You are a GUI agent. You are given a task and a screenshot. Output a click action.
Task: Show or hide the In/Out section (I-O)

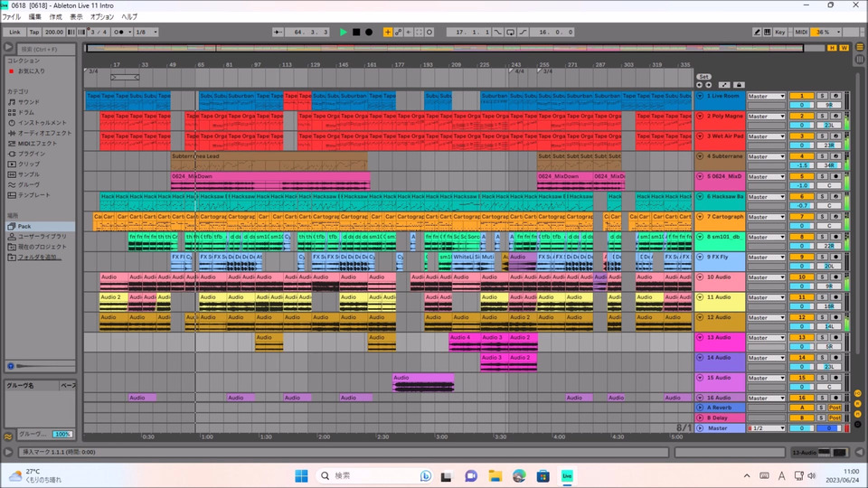click(x=857, y=393)
